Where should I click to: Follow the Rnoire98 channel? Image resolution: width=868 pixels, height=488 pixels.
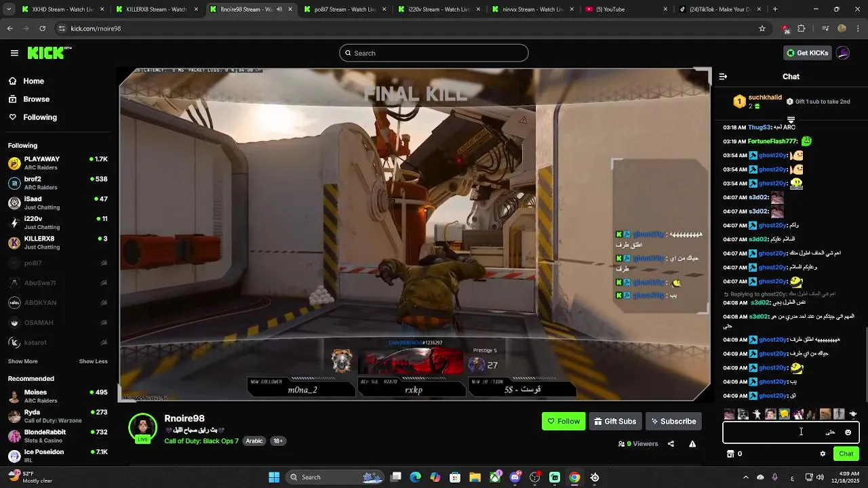tap(564, 422)
